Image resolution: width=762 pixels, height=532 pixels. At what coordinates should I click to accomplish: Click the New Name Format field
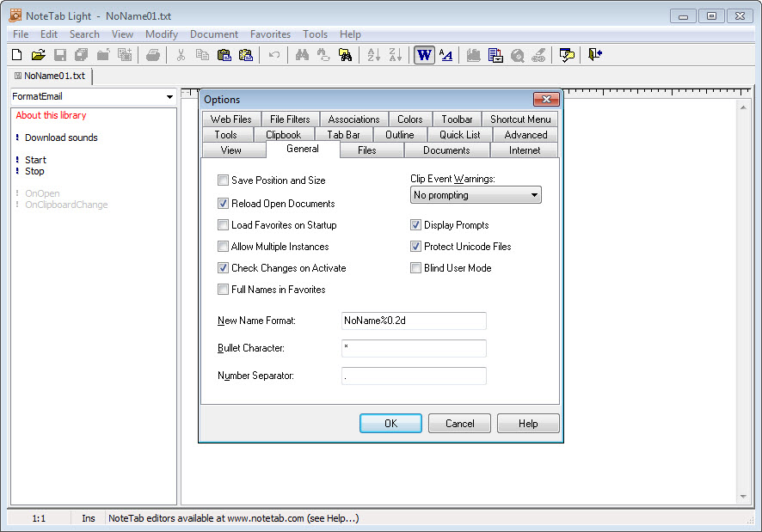click(x=414, y=321)
